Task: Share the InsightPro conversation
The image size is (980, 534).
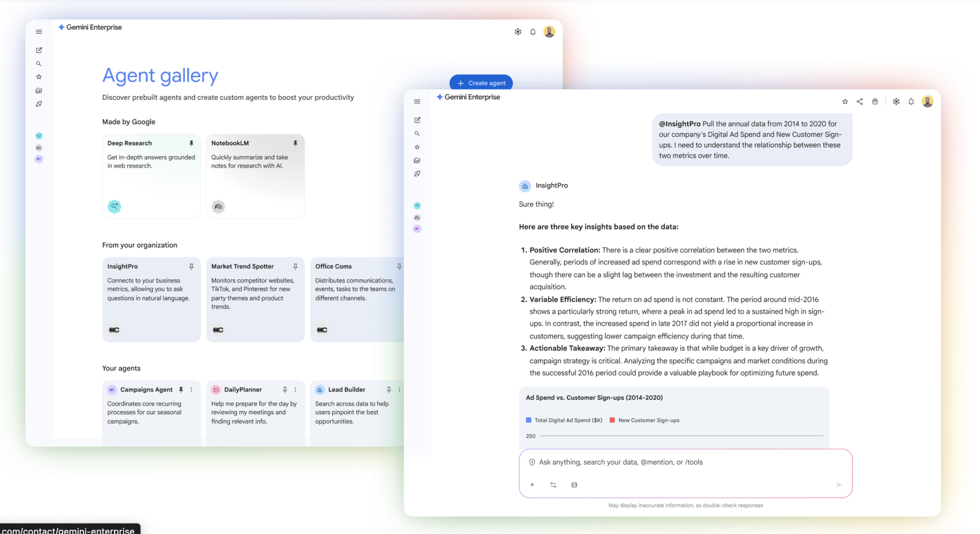Action: click(860, 102)
